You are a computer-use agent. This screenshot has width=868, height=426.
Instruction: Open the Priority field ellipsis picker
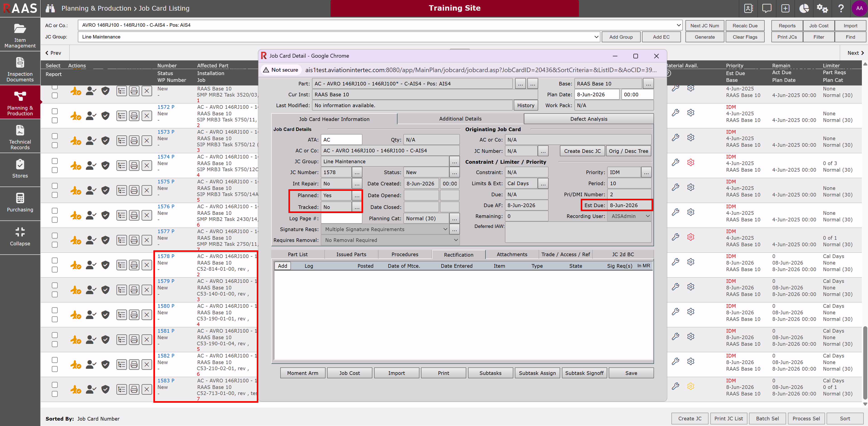coord(646,173)
